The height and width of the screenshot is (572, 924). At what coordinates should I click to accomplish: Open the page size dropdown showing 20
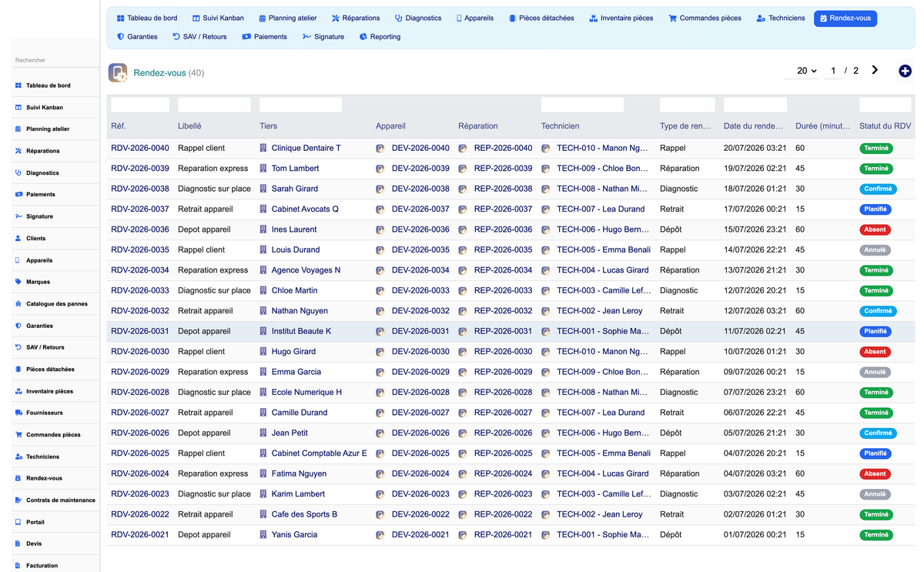(x=801, y=71)
